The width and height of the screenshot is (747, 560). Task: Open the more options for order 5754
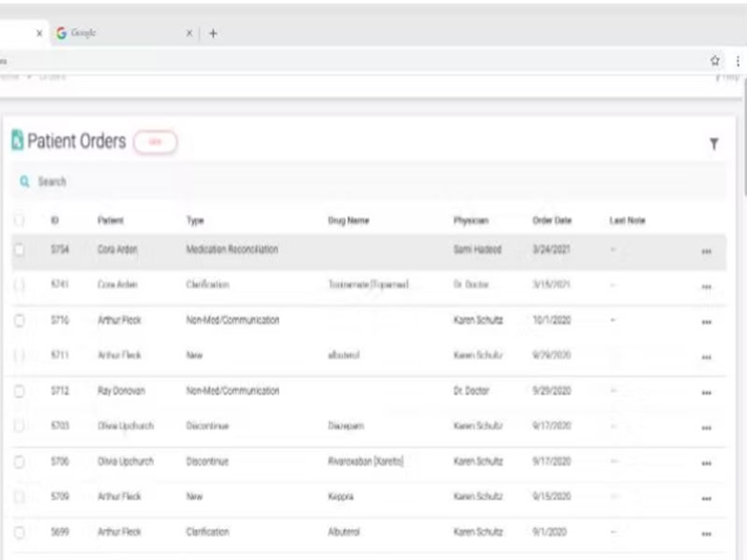coord(706,251)
